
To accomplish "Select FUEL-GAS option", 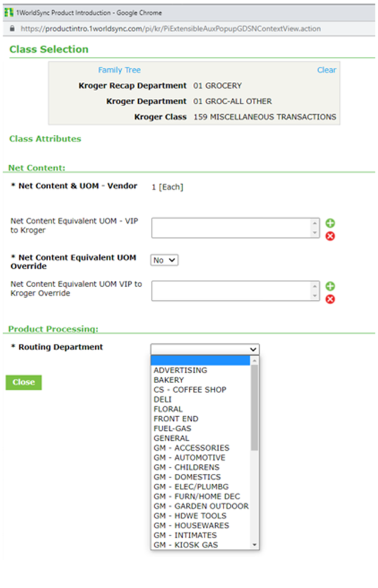I will click(200, 428).
